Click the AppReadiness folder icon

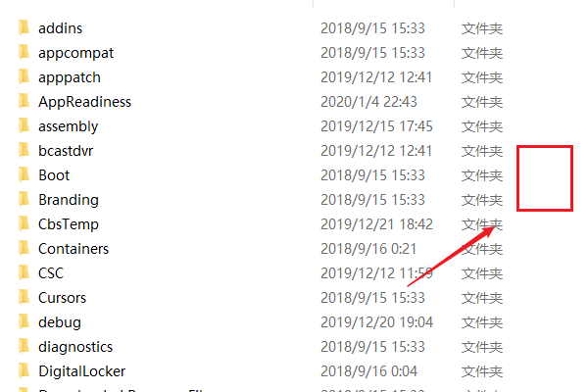[24, 101]
